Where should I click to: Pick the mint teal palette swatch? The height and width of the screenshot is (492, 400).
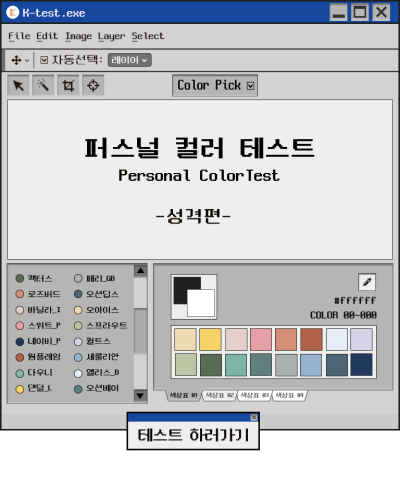tap(236, 365)
